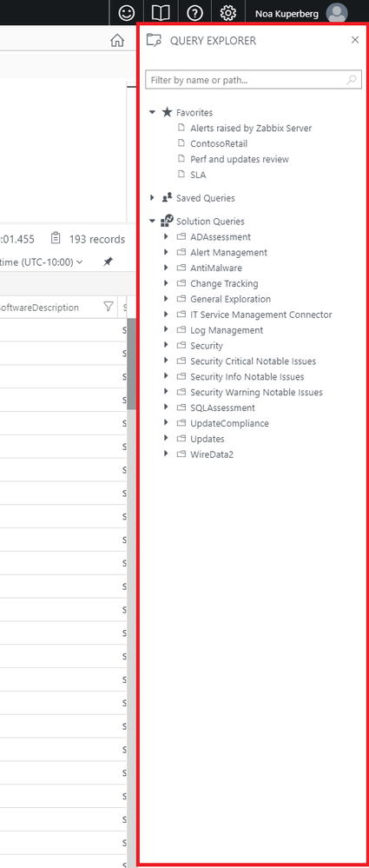This screenshot has width=369, height=868.
Task: Select the UpdateCompliance label
Action: point(229,423)
